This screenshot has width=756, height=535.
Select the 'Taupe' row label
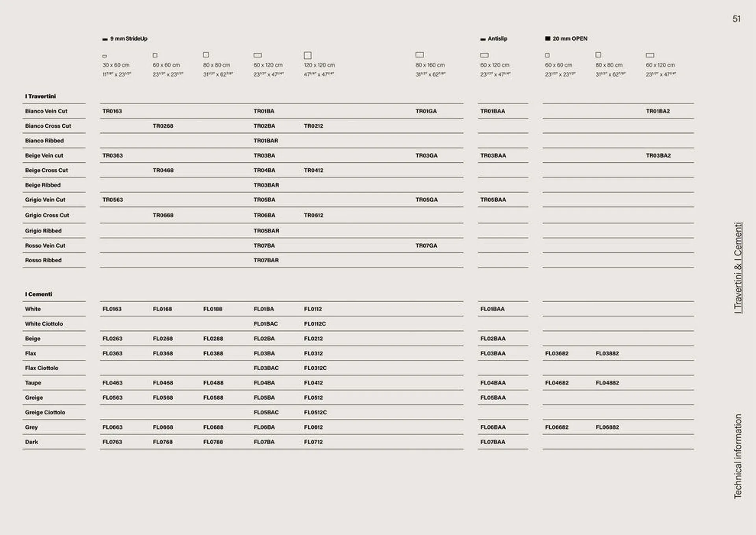33,383
